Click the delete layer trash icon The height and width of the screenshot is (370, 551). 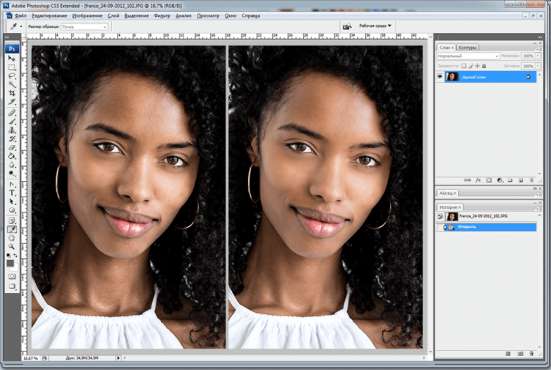click(532, 180)
